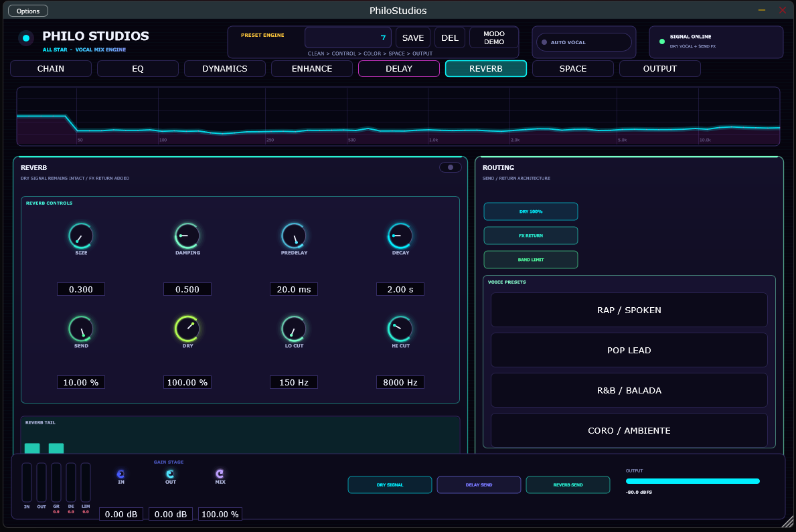Click the input gain field 0.00 dB
The height and width of the screenshot is (532, 796).
click(x=121, y=514)
